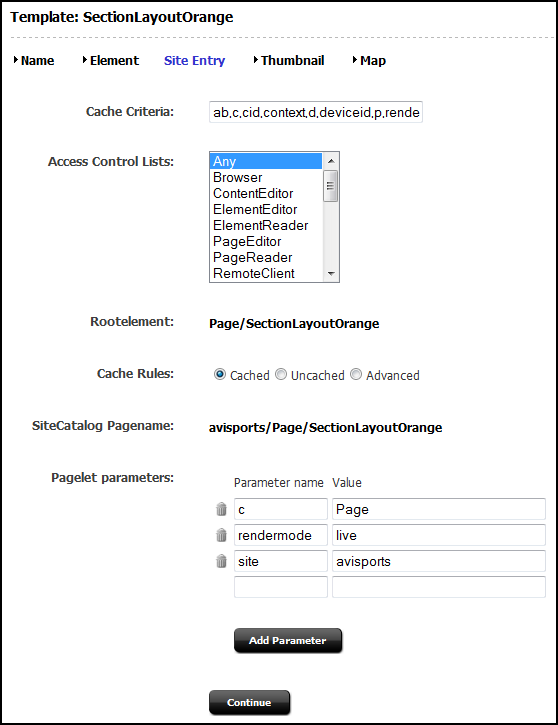Viewport: 558px width, 725px height.
Task: Expand the Name section arrow
Action: pyautogui.click(x=16, y=60)
